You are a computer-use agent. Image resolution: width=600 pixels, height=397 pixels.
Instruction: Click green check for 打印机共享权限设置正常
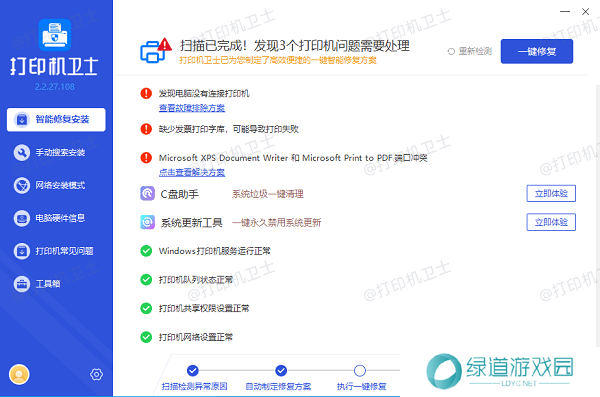point(146,308)
